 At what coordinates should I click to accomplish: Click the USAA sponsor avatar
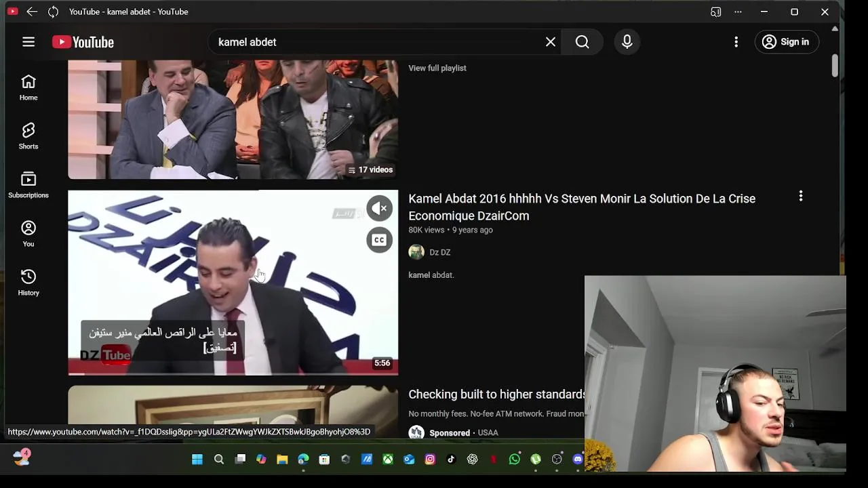pyautogui.click(x=416, y=432)
